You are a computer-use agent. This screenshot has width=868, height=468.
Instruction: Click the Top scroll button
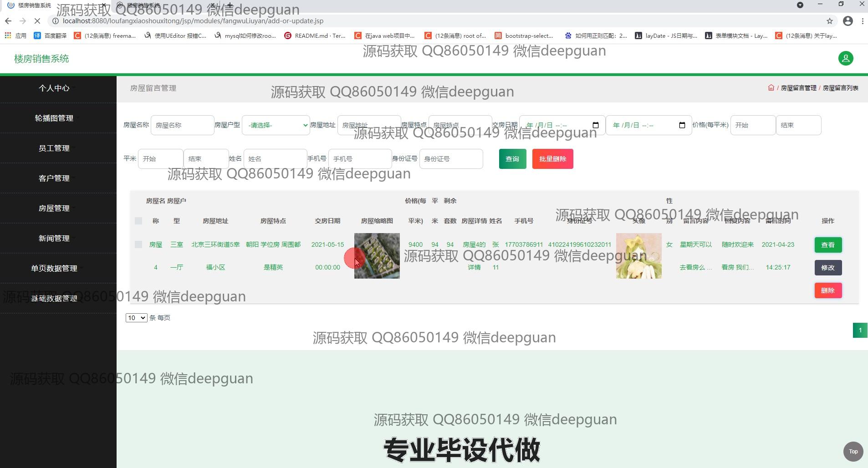[853, 451]
